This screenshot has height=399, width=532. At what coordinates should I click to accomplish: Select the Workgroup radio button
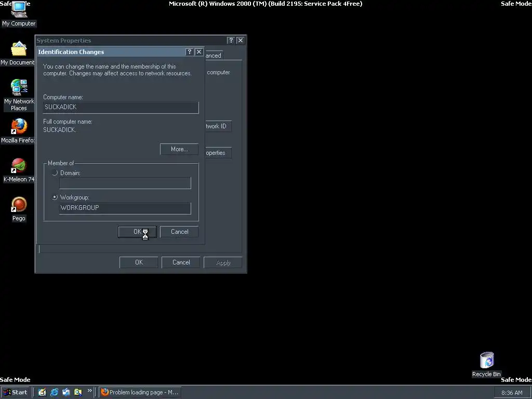[x=55, y=197]
